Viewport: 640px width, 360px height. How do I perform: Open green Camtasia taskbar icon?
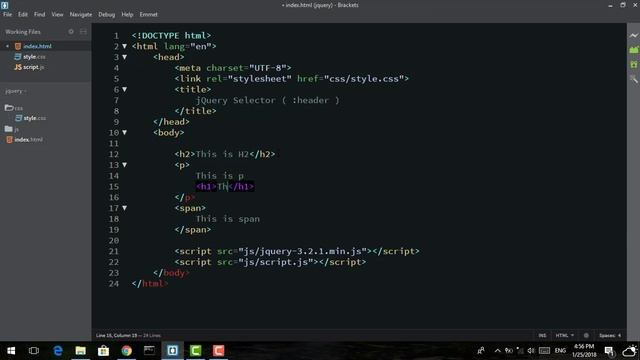pos(196,351)
